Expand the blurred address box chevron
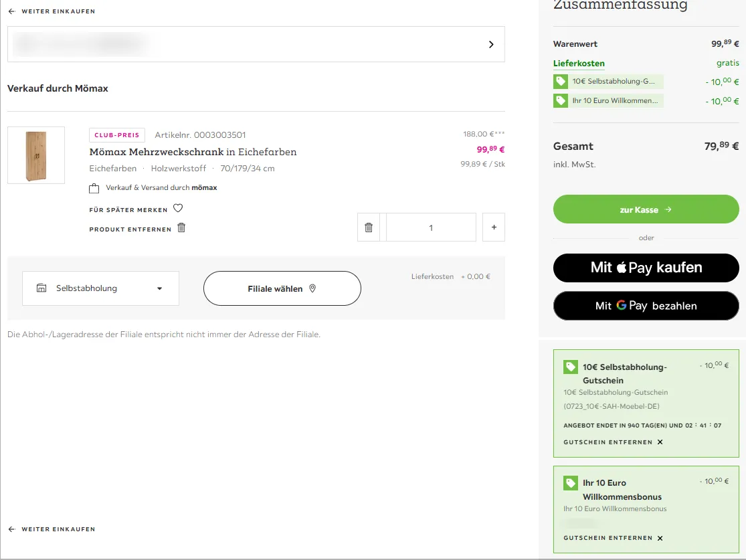Screen dimensions: 746x560 (x=491, y=44)
